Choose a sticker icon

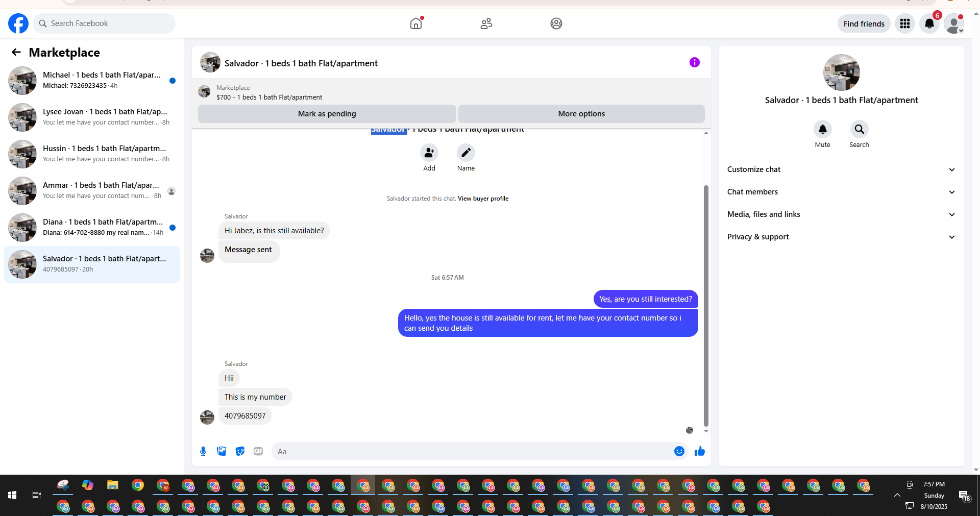point(240,451)
